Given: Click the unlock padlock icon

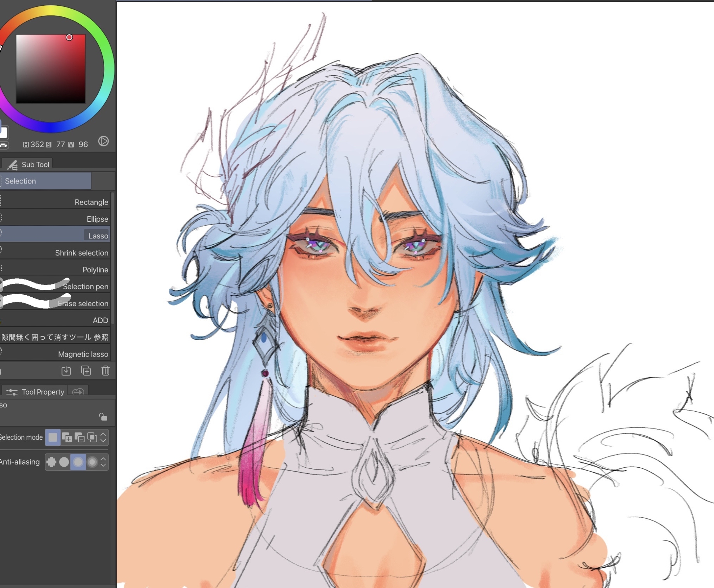Looking at the screenshot, I should click(103, 417).
